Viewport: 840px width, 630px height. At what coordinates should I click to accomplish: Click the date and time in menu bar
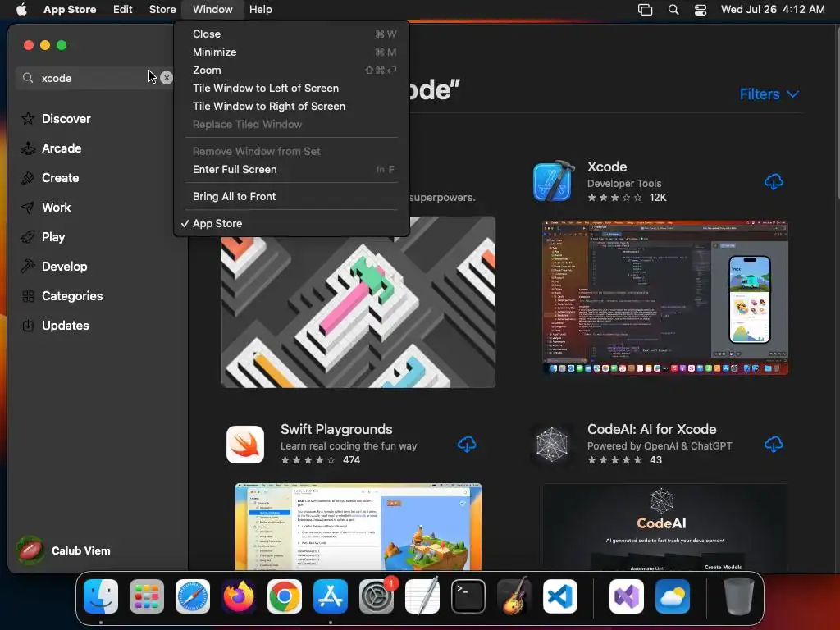pos(773,9)
